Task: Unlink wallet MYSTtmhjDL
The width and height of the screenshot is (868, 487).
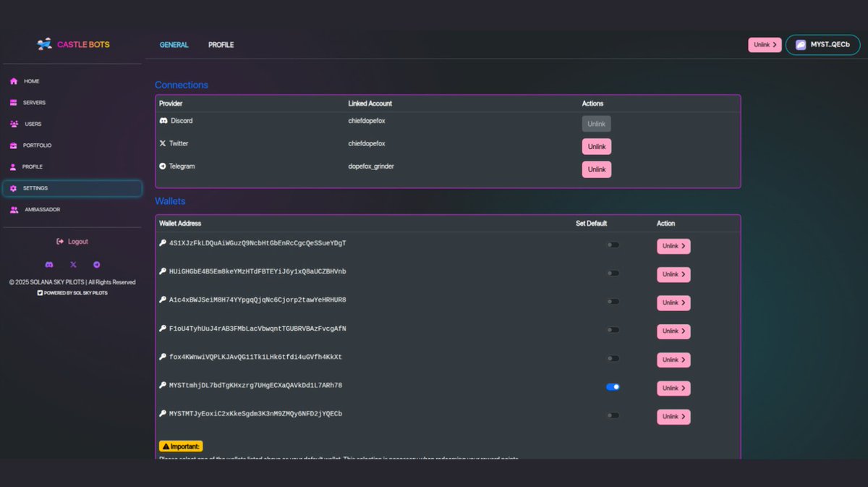Action: click(673, 388)
